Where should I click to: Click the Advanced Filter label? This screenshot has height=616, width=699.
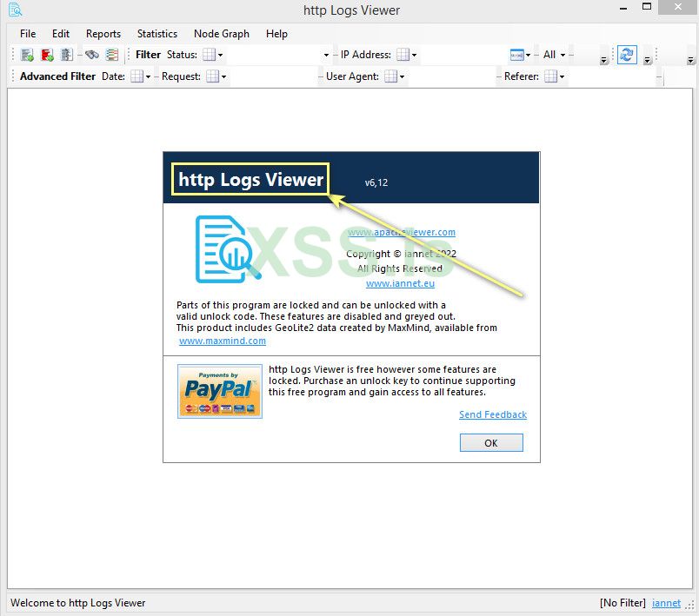coord(57,76)
